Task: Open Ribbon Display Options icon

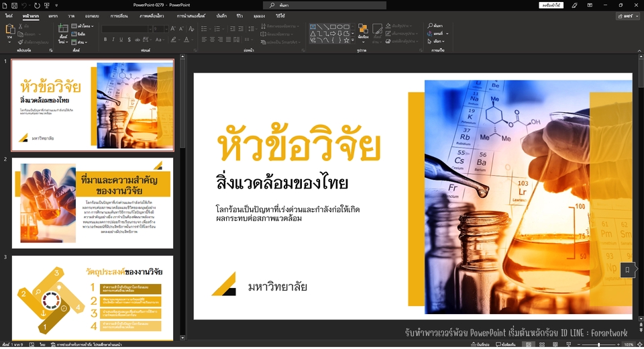Action: pos(590,5)
